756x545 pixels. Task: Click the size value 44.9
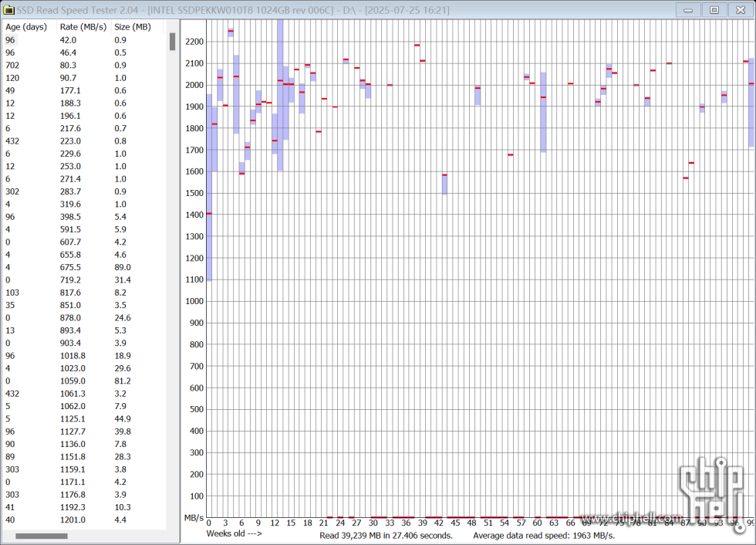point(123,418)
